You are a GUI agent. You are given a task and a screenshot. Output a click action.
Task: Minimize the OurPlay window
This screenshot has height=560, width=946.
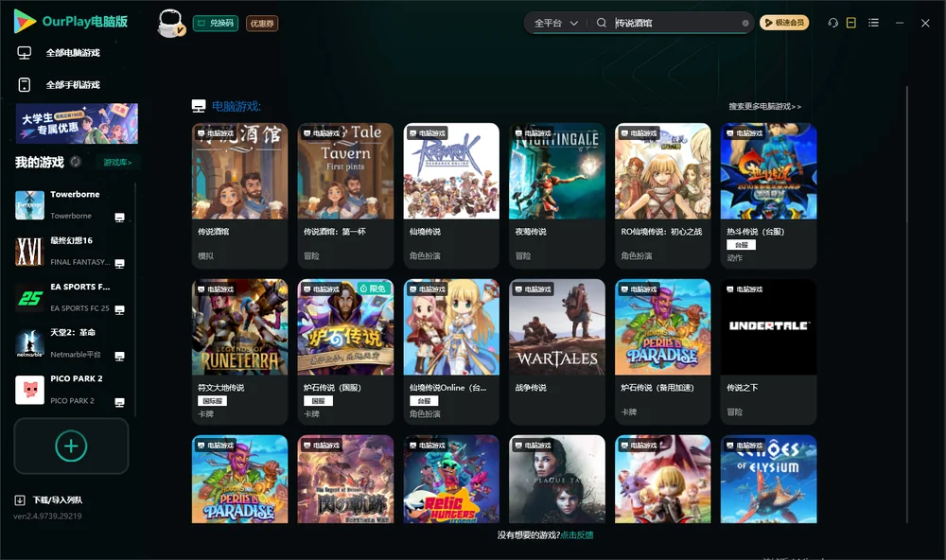point(900,23)
